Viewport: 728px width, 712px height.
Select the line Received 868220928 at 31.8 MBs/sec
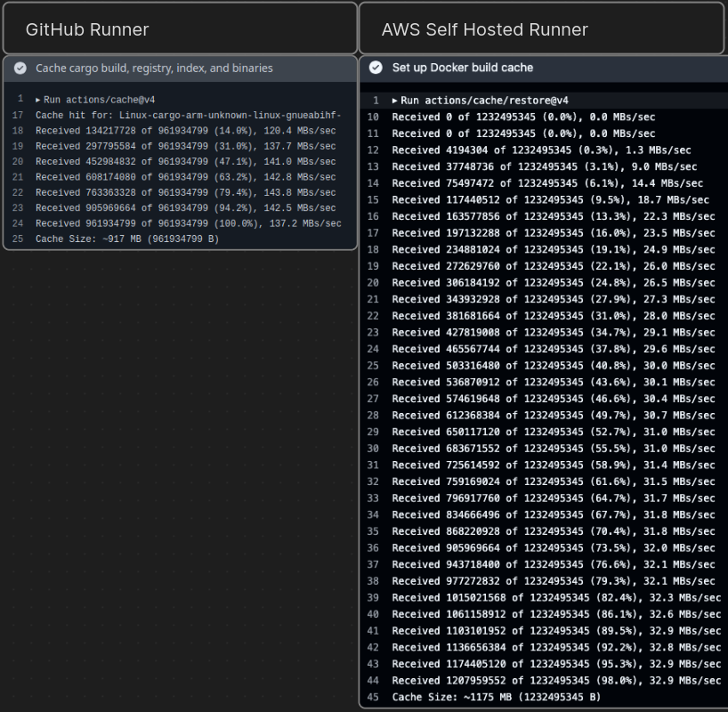554,531
